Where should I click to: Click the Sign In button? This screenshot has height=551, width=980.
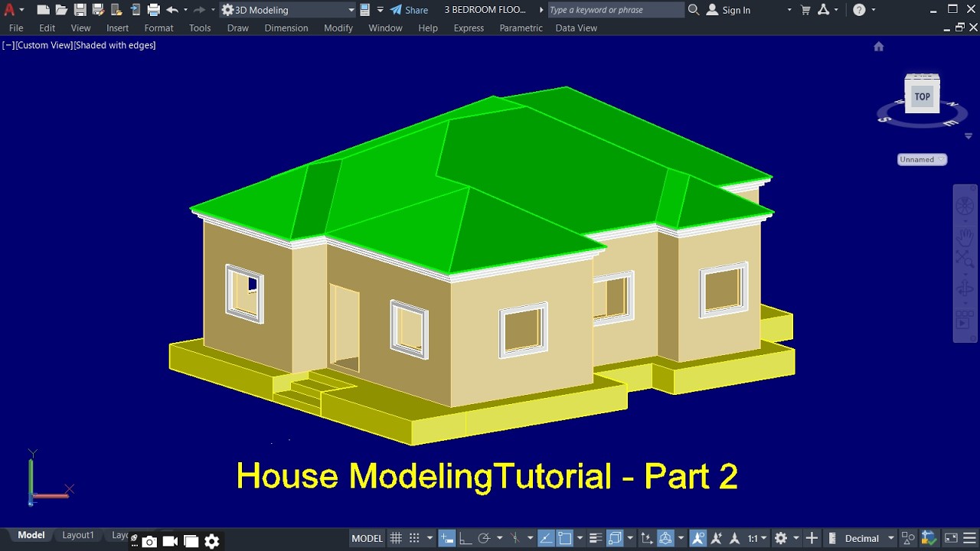728,10
